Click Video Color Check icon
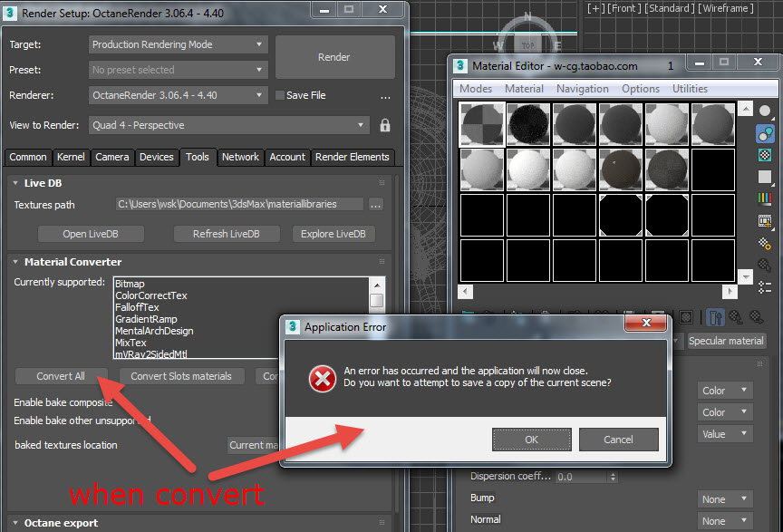 pos(765,198)
